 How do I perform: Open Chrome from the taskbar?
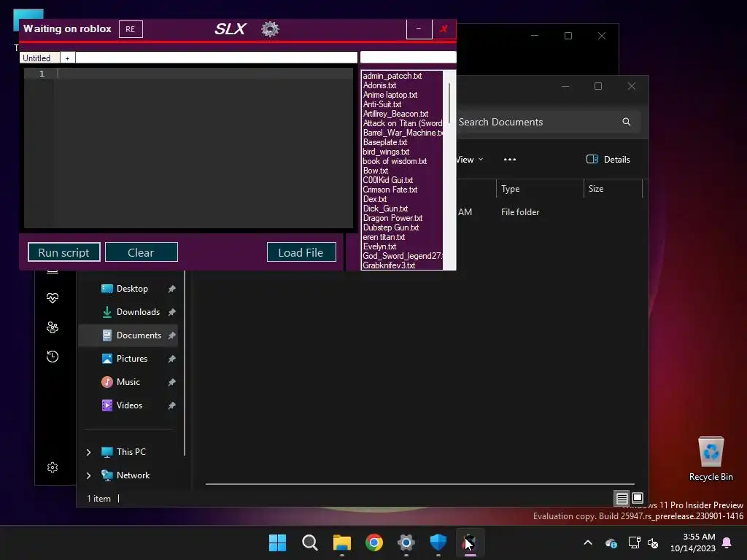click(374, 542)
